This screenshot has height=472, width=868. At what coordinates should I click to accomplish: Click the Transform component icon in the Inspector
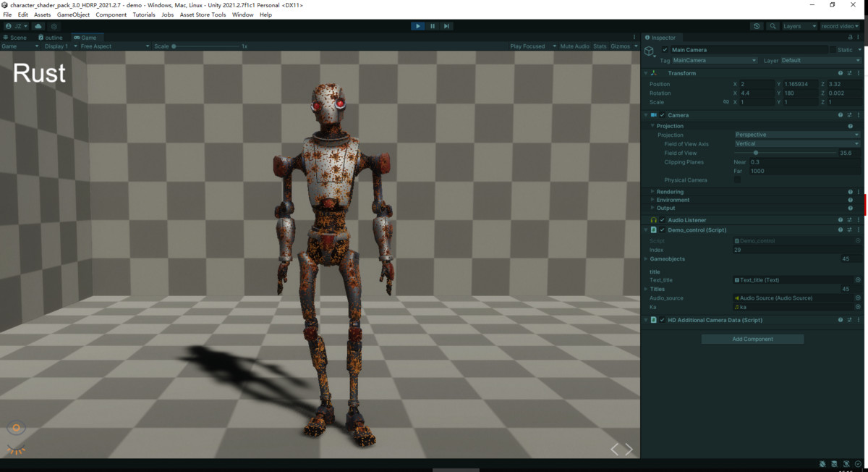[x=653, y=72]
